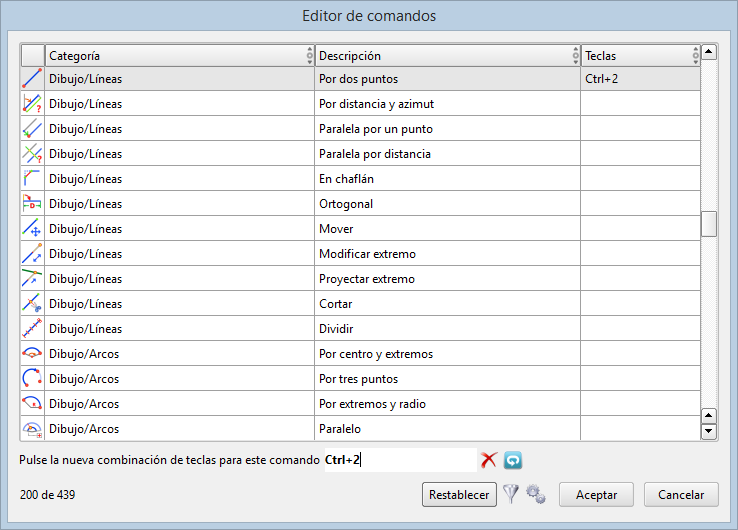Select 'Paralela por un punto' row
The height and width of the screenshot is (530, 738).
361,128
